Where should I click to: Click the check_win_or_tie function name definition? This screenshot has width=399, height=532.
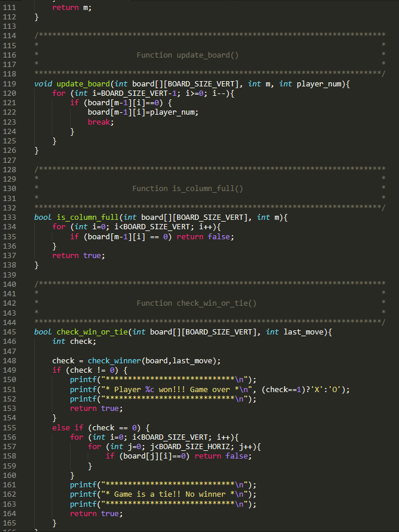[x=92, y=332]
